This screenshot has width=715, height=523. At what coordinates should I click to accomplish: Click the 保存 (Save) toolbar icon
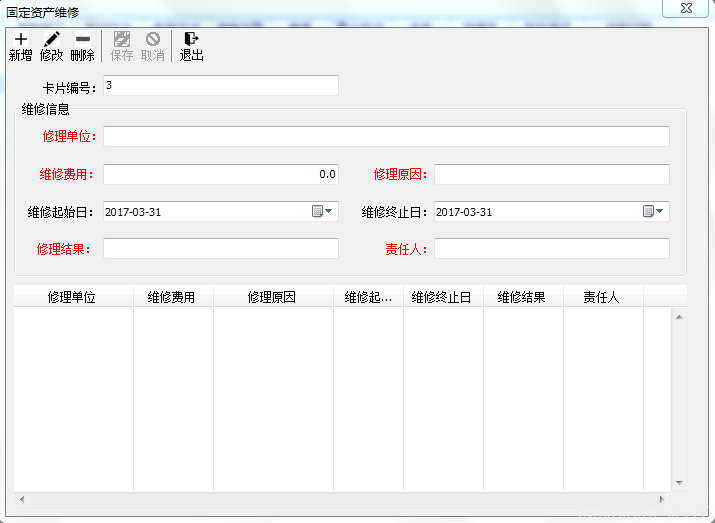(x=122, y=40)
